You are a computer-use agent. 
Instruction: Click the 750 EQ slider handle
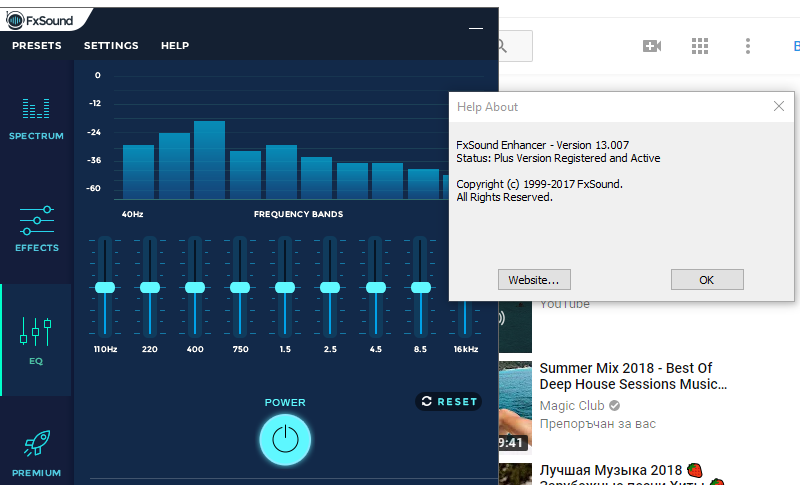tap(240, 288)
